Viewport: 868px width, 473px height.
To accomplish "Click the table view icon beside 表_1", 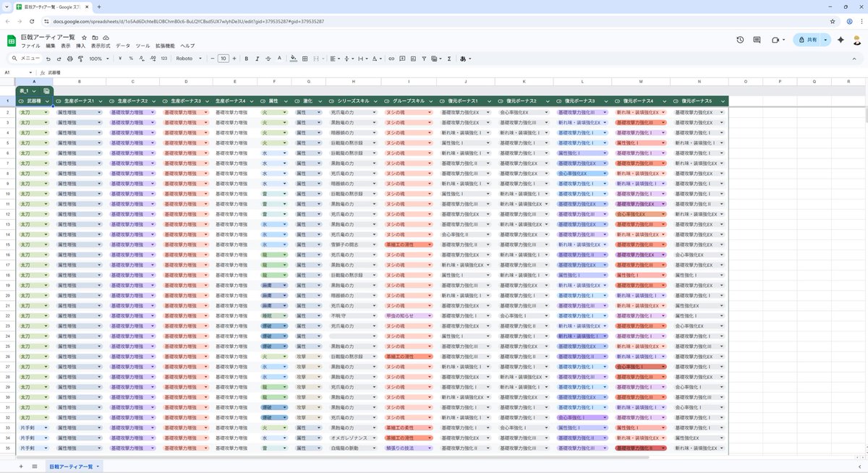I will coord(46,90).
